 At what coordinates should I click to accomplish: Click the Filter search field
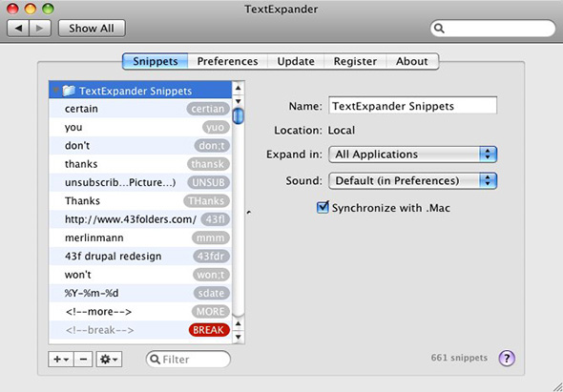(188, 359)
